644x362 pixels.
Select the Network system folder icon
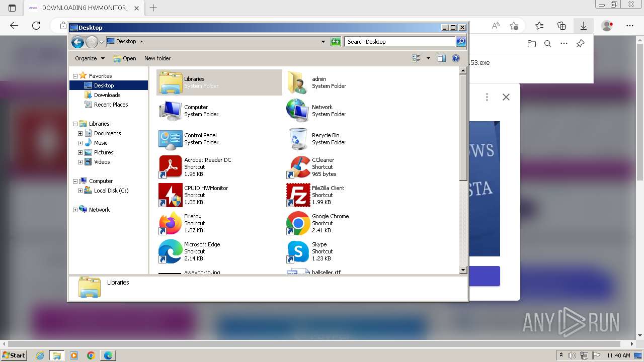(298, 111)
